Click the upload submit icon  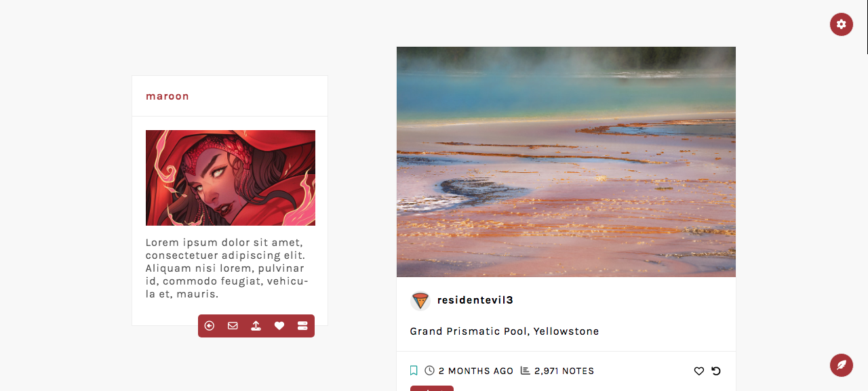tap(256, 326)
